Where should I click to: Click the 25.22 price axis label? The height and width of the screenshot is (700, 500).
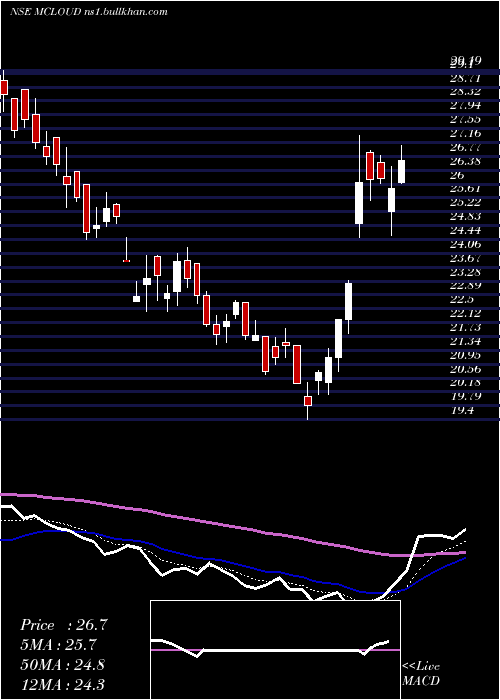tap(465, 202)
